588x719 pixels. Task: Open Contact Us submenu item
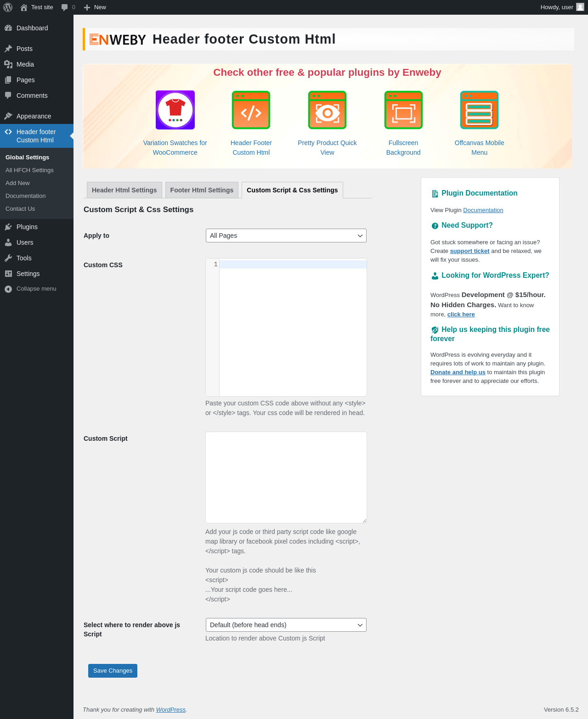[x=20, y=209]
